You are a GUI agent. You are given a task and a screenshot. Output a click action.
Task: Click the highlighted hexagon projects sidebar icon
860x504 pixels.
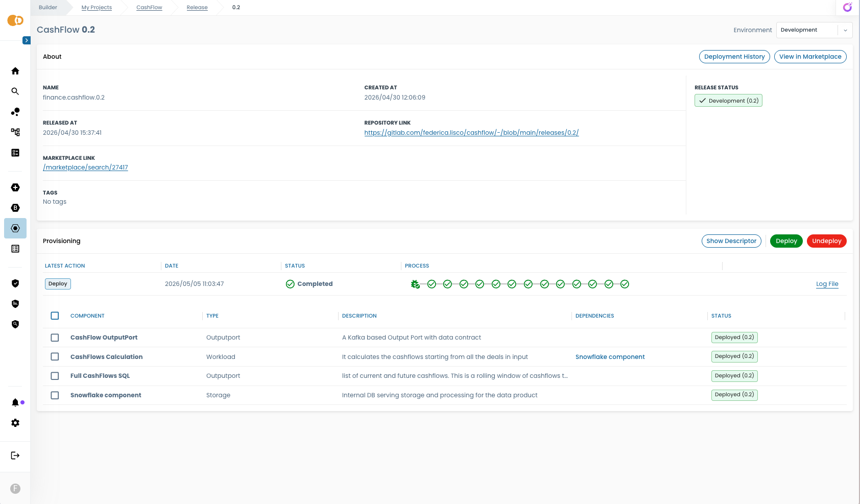(x=15, y=228)
